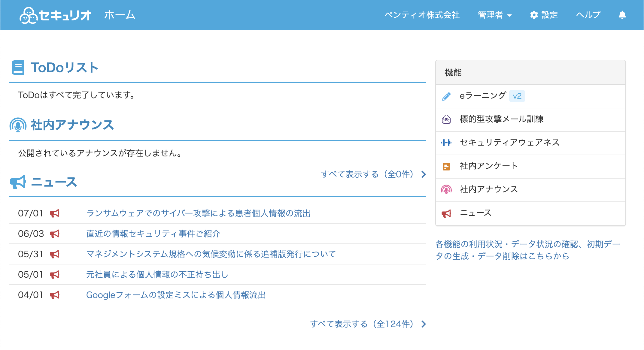Image resolution: width=644 pixels, height=350 pixels.
Task: Click the 07/01 date text
Action: (30, 213)
